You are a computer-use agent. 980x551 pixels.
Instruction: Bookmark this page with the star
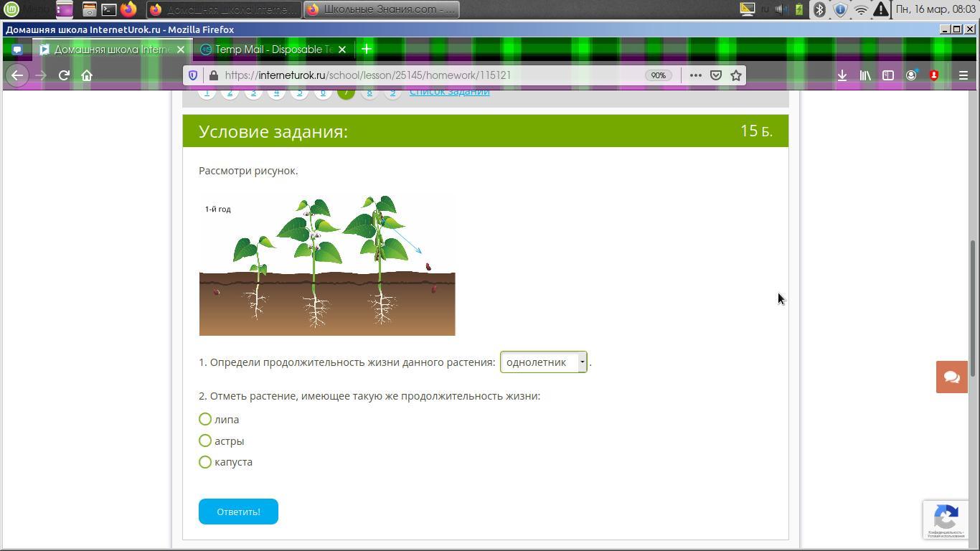pos(735,75)
